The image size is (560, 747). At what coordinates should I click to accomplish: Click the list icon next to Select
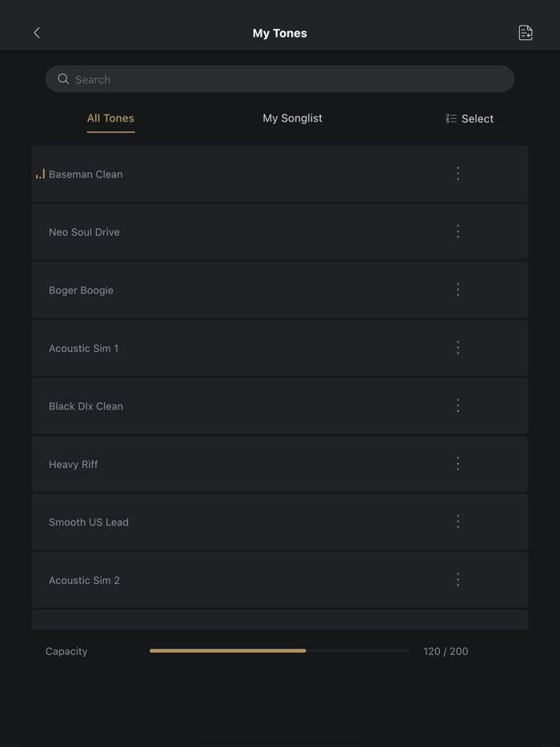[x=451, y=118]
